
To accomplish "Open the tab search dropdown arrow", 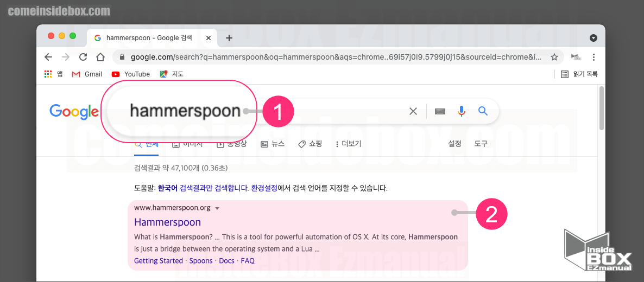I will [x=593, y=38].
